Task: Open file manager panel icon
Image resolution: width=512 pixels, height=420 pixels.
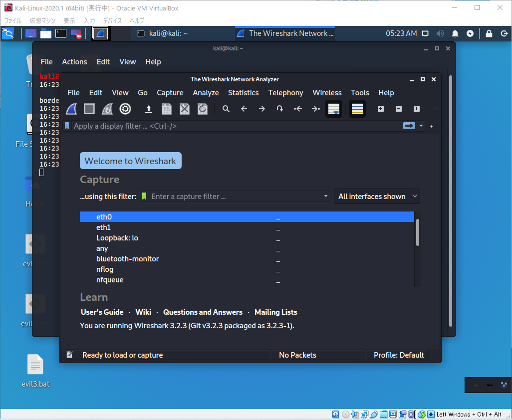Action: 46,33
